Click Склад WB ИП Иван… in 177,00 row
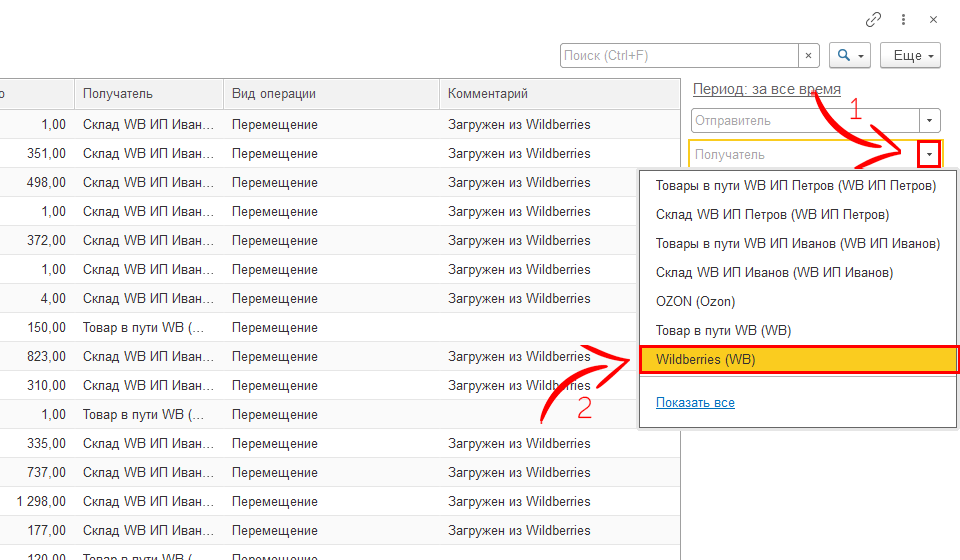This screenshot has height=560, width=960. click(x=148, y=531)
